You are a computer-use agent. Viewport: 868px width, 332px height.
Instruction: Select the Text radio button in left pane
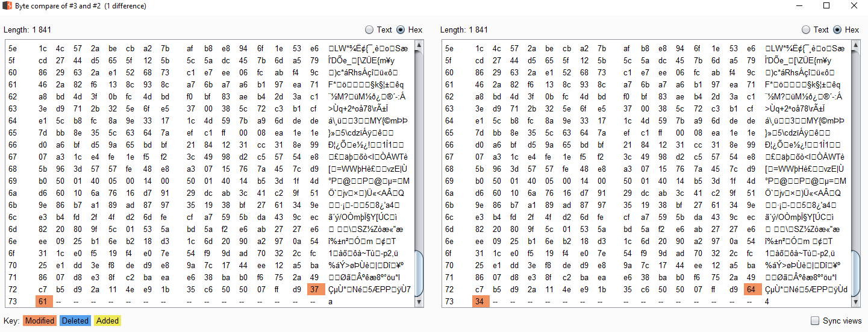[x=378, y=30]
